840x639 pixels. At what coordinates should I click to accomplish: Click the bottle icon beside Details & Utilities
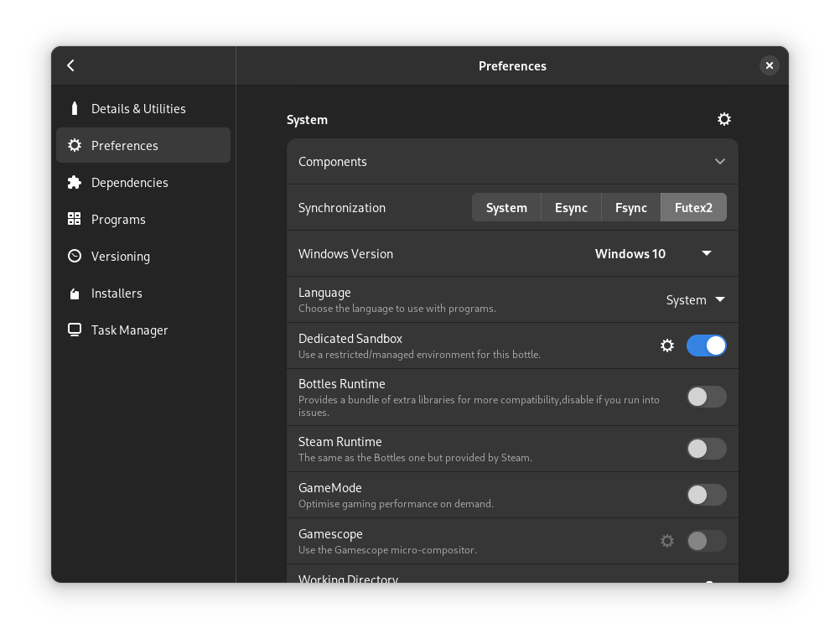click(75, 108)
